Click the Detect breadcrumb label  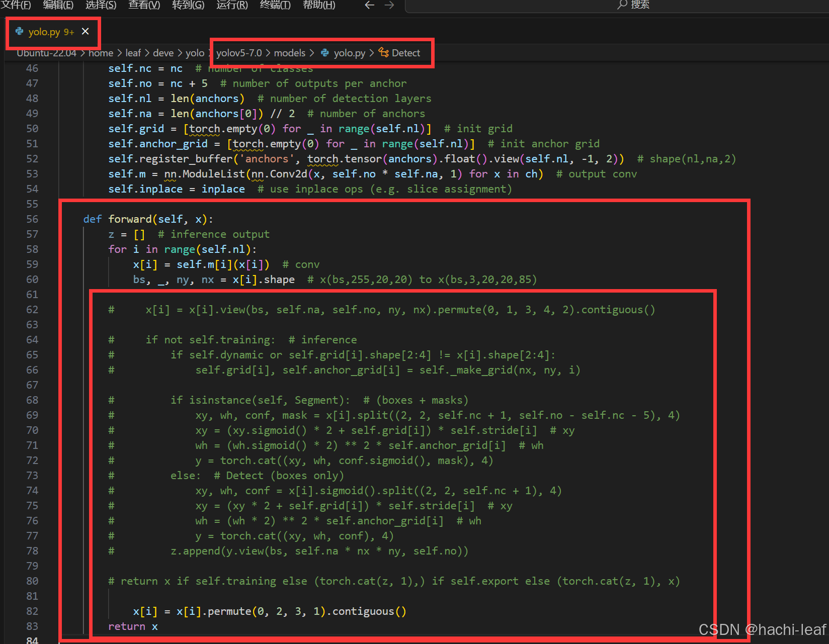pos(405,52)
